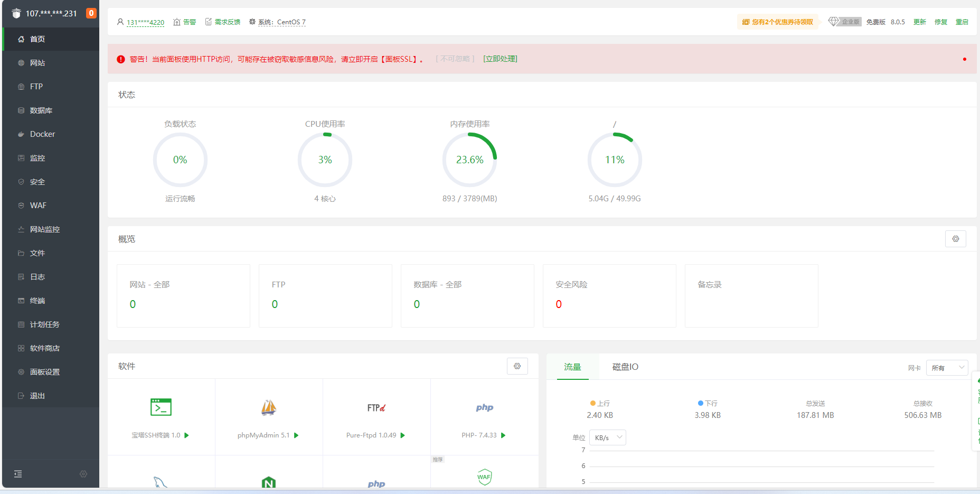
Task: Go to the FTP sidebar section
Action: click(x=51, y=87)
